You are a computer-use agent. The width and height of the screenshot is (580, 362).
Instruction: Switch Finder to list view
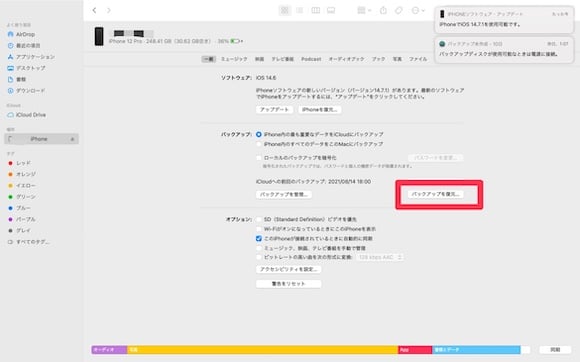[x=300, y=10]
